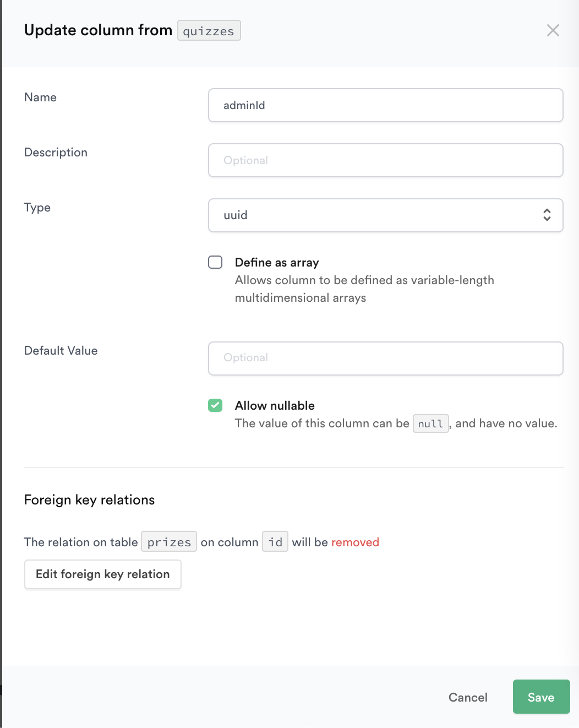
Task: Click the Foreign key relations section heading
Action: pos(89,500)
